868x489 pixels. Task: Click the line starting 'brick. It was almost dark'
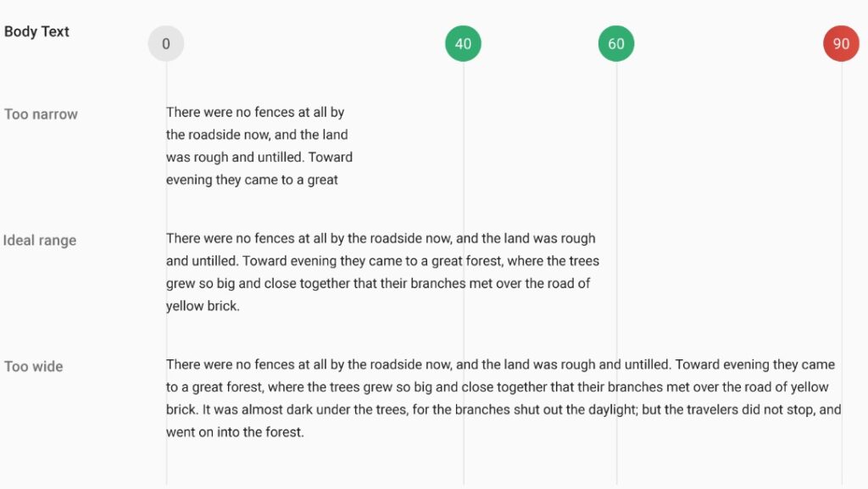(504, 409)
